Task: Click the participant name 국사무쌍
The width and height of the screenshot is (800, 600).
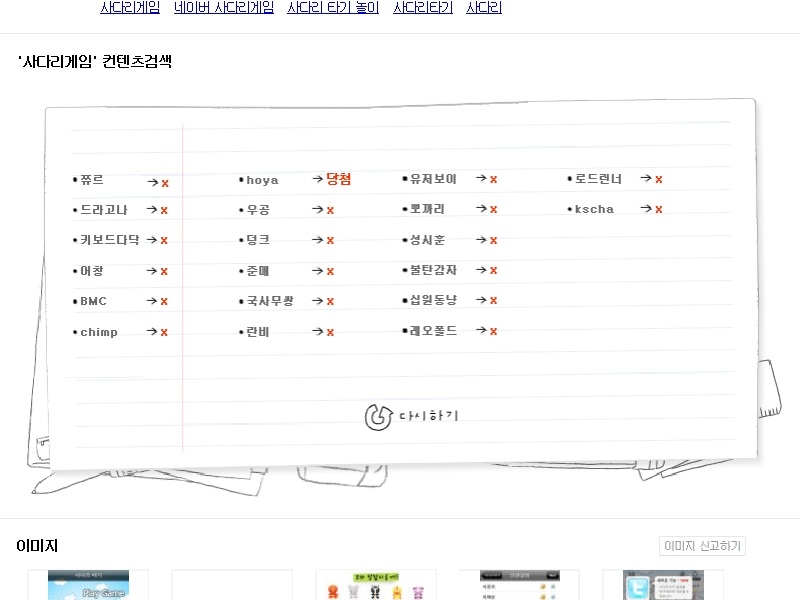Action: pos(270,301)
